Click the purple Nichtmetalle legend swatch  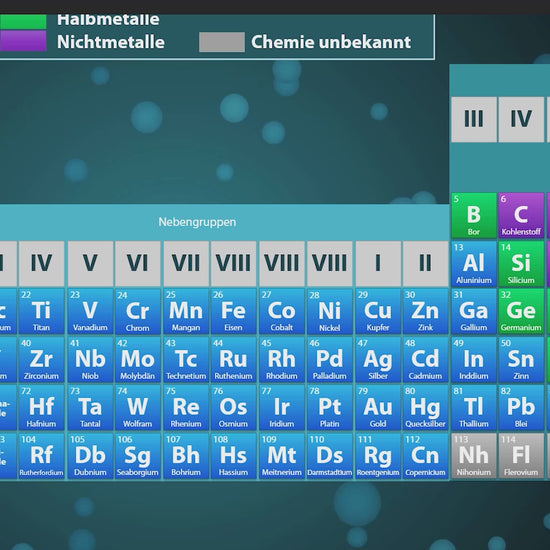pos(23,41)
